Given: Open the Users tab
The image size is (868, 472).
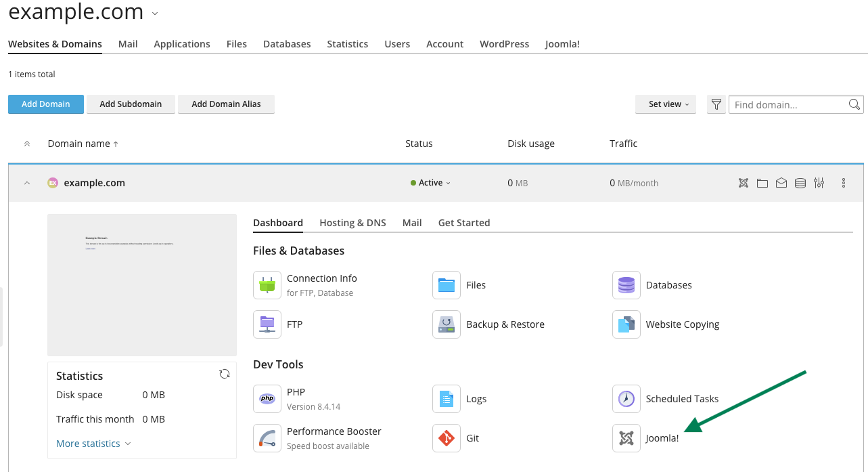Looking at the screenshot, I should (397, 44).
